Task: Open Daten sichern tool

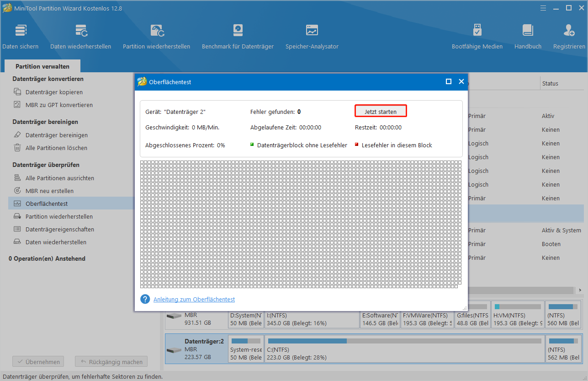Action: pos(21,37)
